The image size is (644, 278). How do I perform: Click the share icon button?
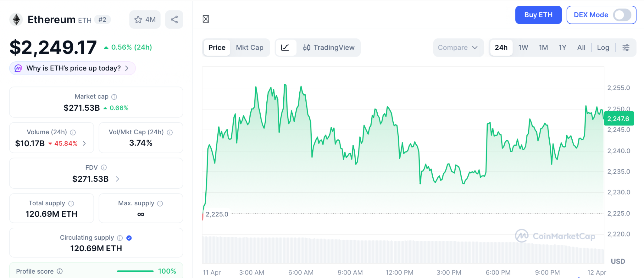174,19
